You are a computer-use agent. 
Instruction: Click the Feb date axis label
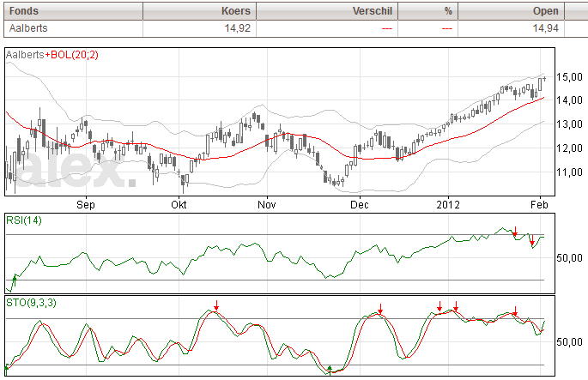tap(539, 205)
